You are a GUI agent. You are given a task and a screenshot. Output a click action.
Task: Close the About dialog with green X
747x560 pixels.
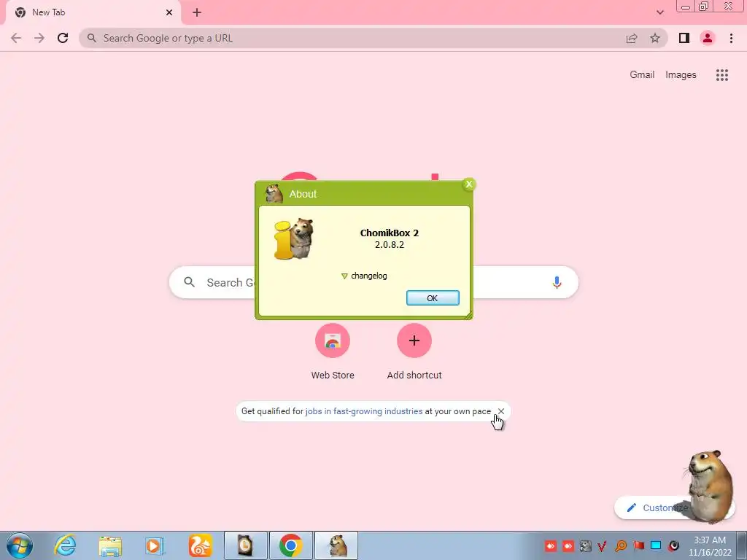coord(469,184)
